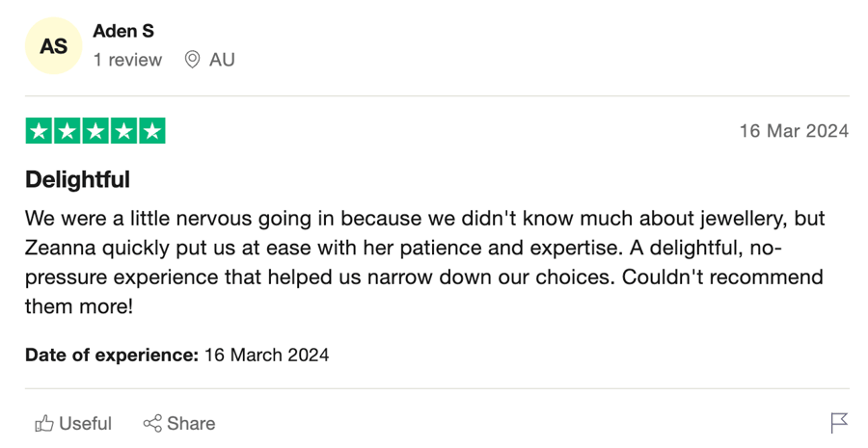This screenshot has height=448, width=868.
Task: Click the fourth green rating star
Action: (123, 131)
